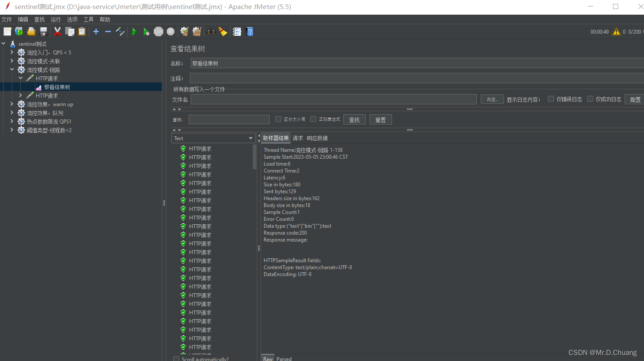Click the 文件名 filename input field
This screenshot has width=644, height=361.
[334, 99]
